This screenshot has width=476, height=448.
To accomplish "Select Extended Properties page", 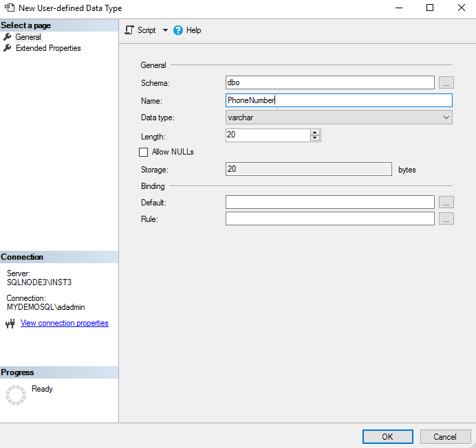I will click(x=47, y=48).
